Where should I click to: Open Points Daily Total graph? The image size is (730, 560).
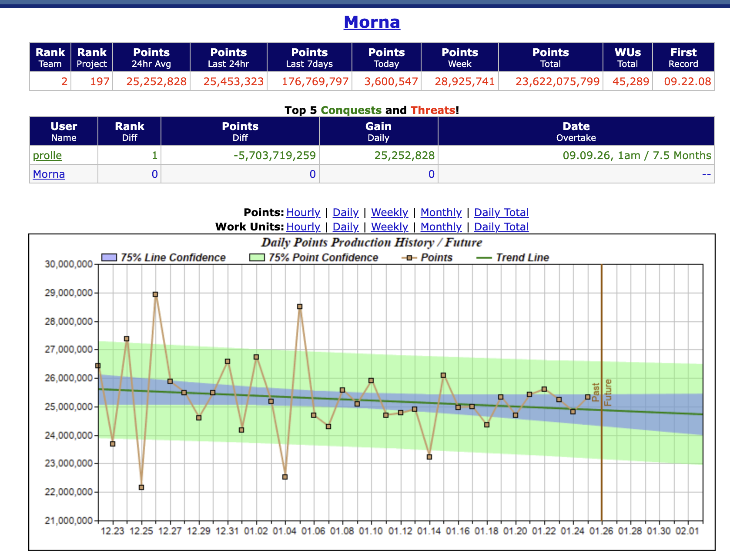501,213
